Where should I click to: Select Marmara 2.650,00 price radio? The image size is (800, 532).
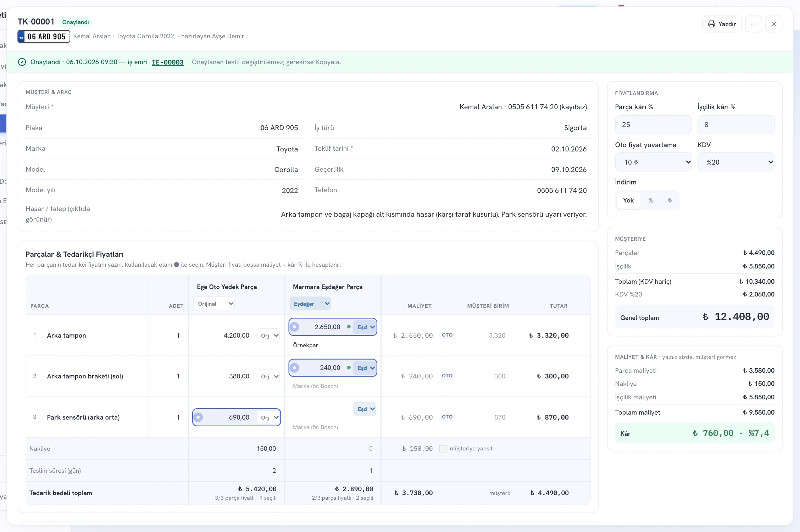point(294,327)
